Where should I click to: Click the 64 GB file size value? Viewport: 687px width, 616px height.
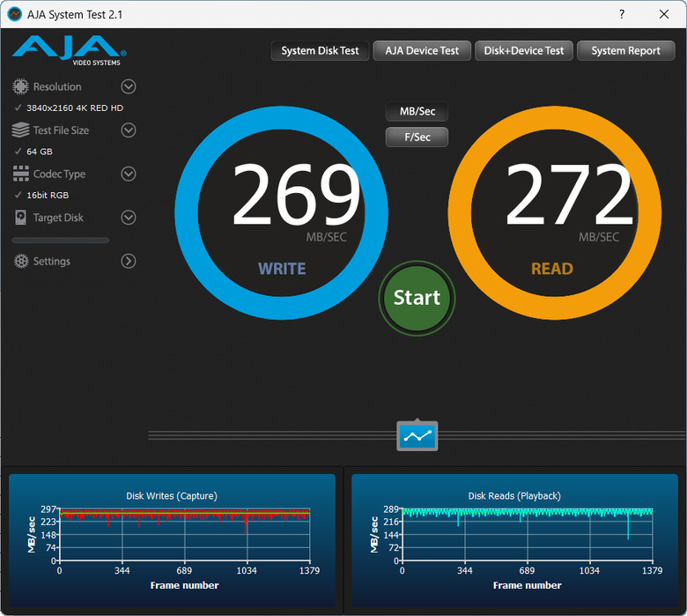[40, 152]
